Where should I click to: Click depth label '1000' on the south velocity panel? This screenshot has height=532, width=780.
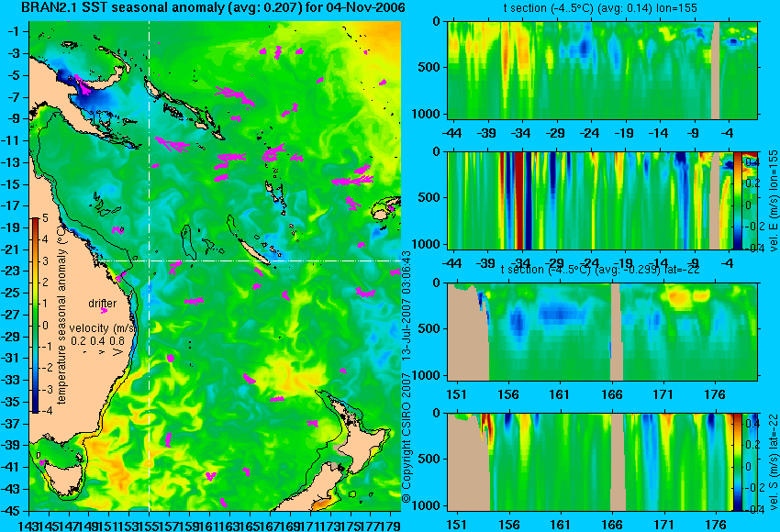pyautogui.click(x=427, y=505)
